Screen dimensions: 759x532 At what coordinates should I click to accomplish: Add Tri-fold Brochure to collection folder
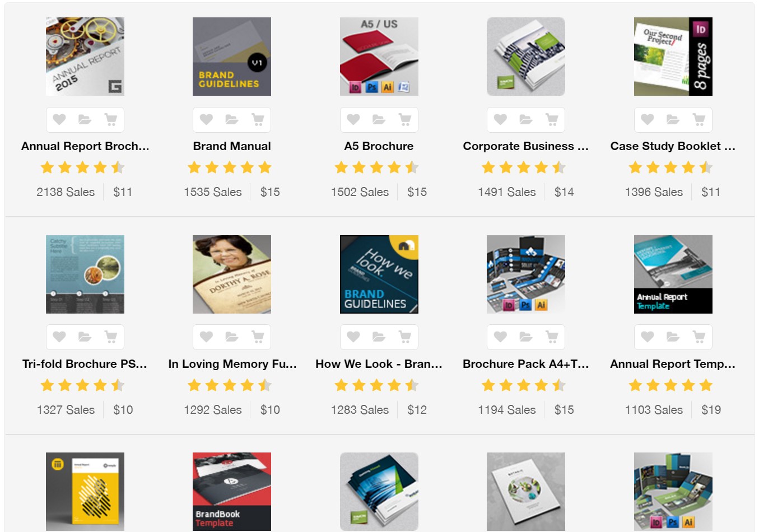(x=85, y=337)
